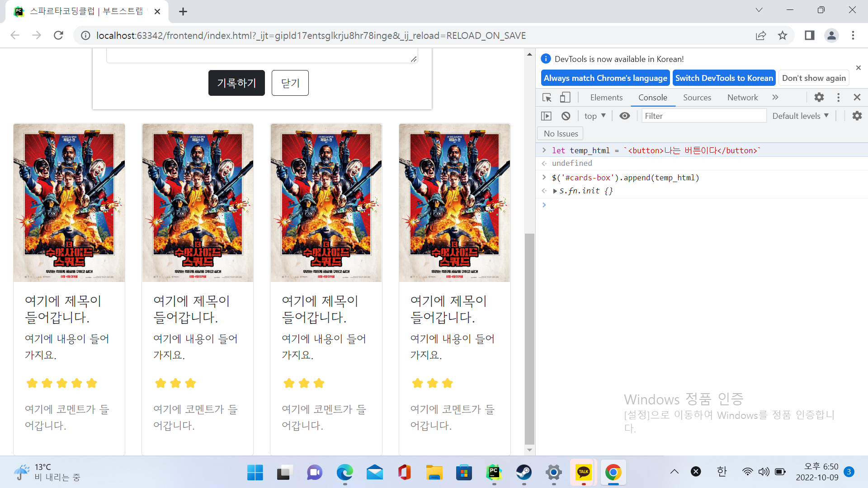868x488 pixels.
Task: Click the page scroll-up arrow
Action: (529, 54)
